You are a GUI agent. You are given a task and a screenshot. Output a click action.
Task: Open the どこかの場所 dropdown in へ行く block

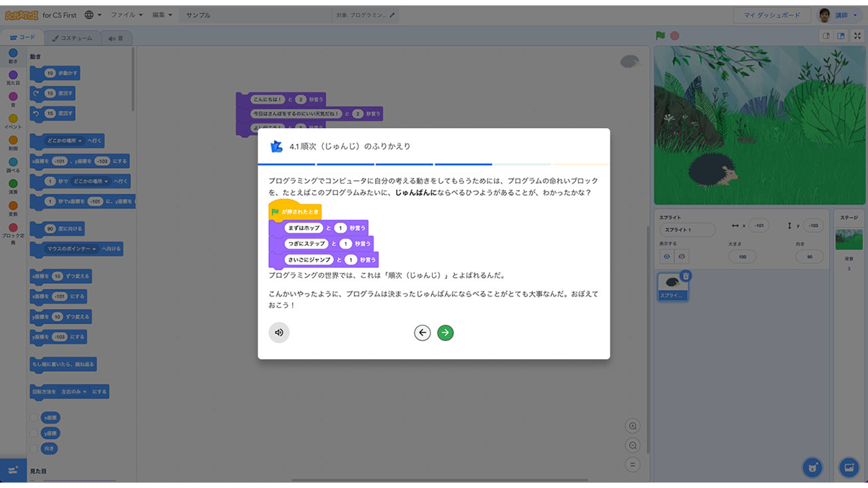coord(64,141)
